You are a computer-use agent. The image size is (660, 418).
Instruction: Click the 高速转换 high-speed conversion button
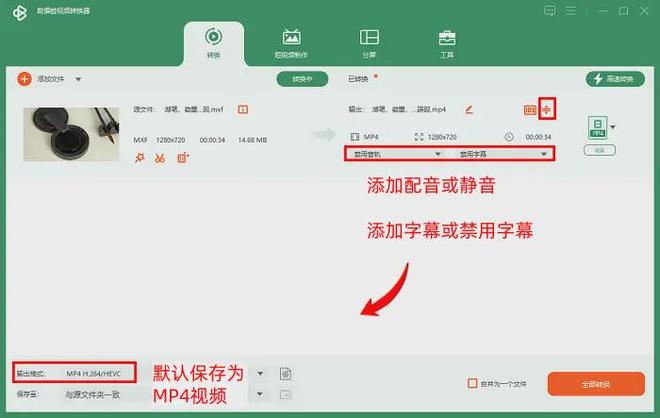coord(615,79)
